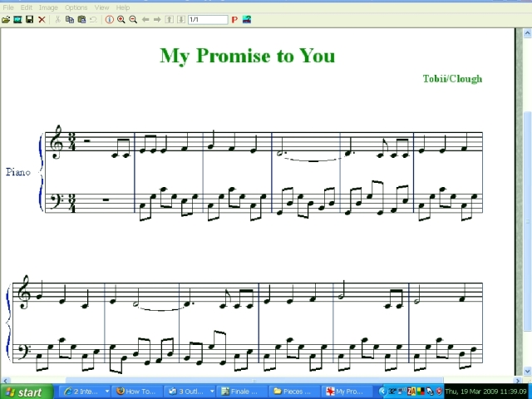Expand the 2 Internet taskbar group dropdown arrow

click(106, 392)
